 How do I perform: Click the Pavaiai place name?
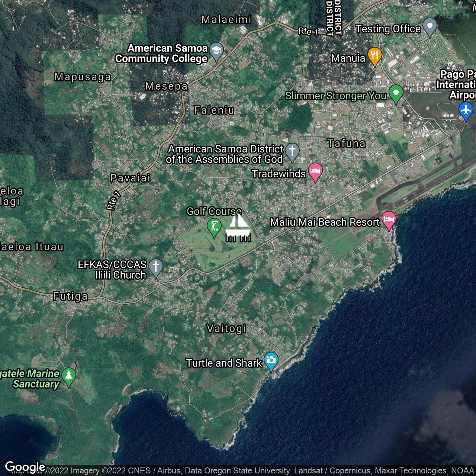[130, 178]
